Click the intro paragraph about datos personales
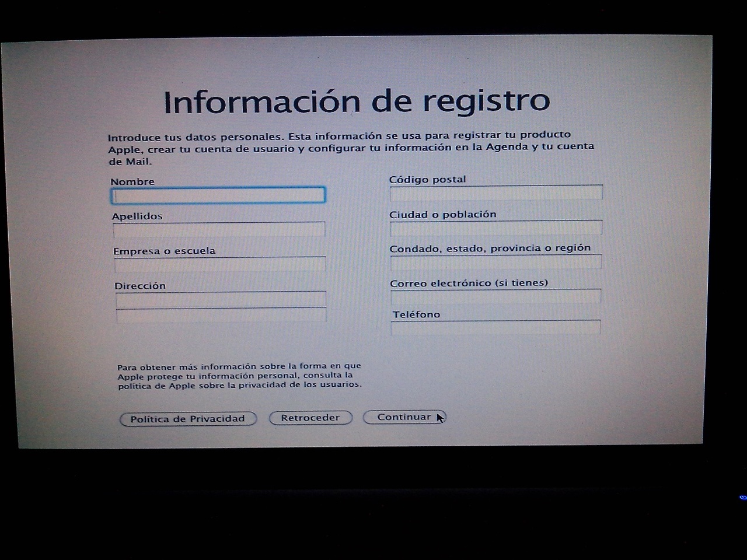Image resolution: width=747 pixels, height=560 pixels. click(350, 148)
